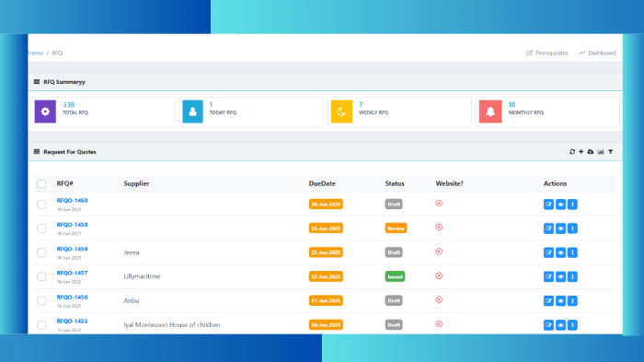This screenshot has height=362, width=644.
Task: View RFQO-1460 with eye icon
Action: pyautogui.click(x=560, y=204)
